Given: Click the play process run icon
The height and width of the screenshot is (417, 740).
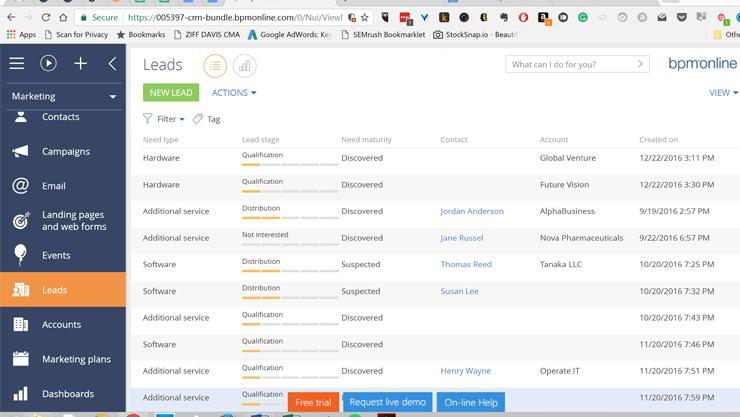Looking at the screenshot, I should tap(48, 63).
